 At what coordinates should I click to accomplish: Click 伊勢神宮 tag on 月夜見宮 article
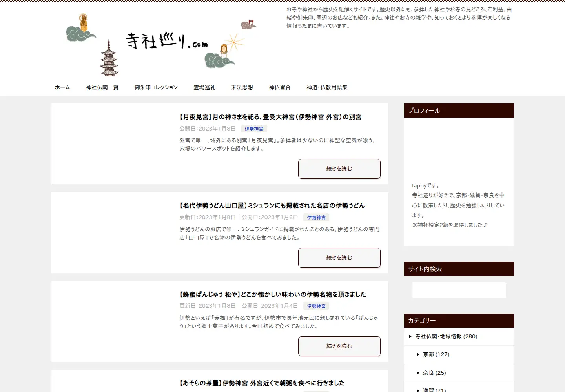point(254,129)
